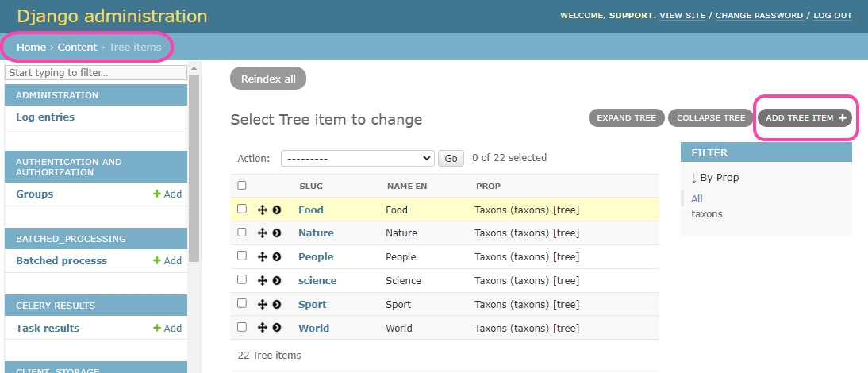This screenshot has height=373, width=868.
Task: Expand the science tree node arrow
Action: tap(277, 281)
